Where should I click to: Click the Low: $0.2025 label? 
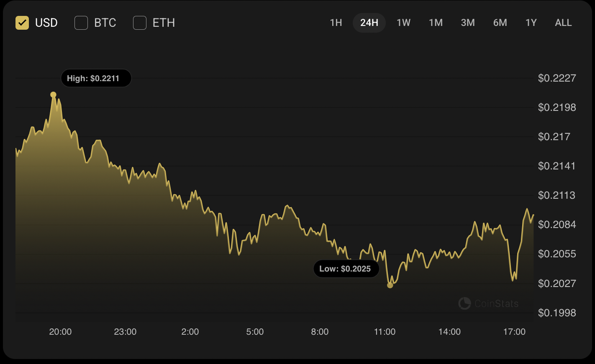click(x=346, y=269)
